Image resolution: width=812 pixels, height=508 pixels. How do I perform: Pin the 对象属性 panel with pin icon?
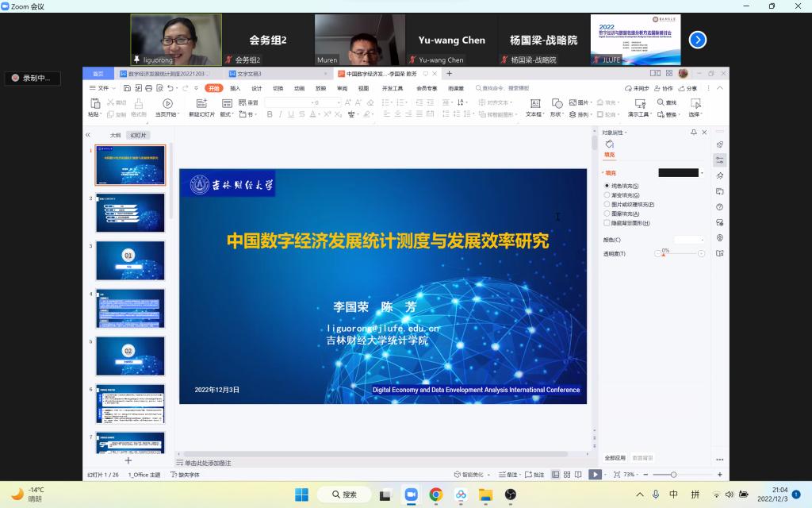pyautogui.click(x=693, y=133)
